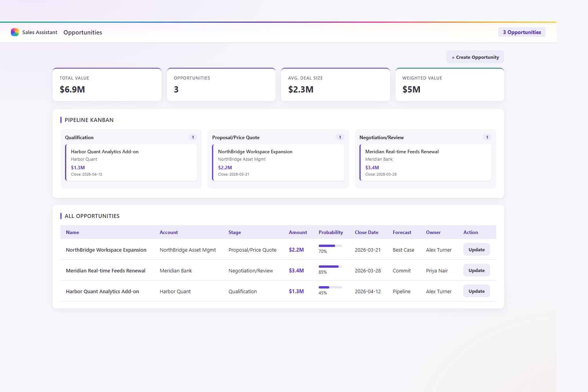Screen dimensions: 588x392
Task: Click the 45% probability progress bar
Action: coord(330,287)
